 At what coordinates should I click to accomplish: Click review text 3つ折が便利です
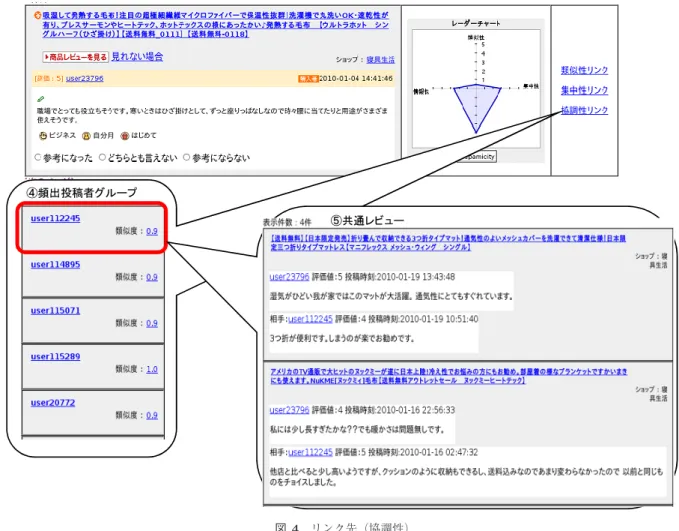pos(342,339)
